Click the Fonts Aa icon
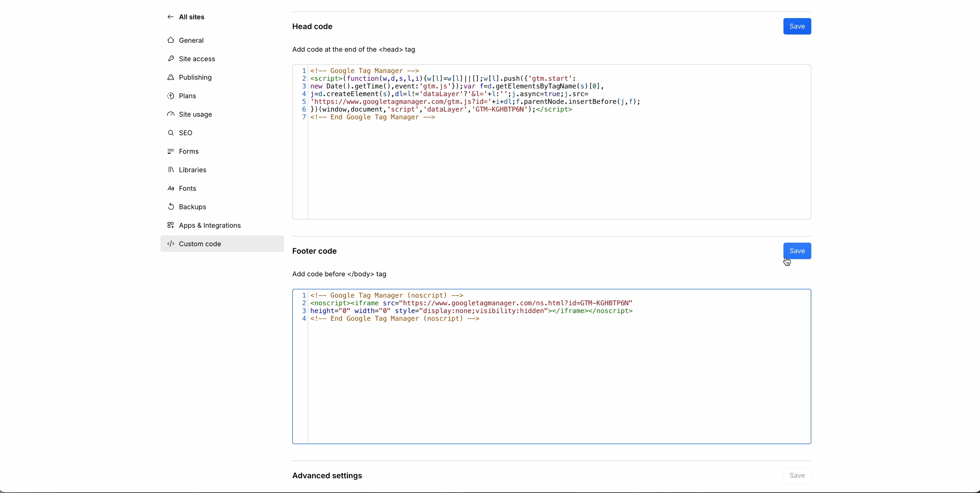Viewport: 980px width, 493px height. (171, 189)
